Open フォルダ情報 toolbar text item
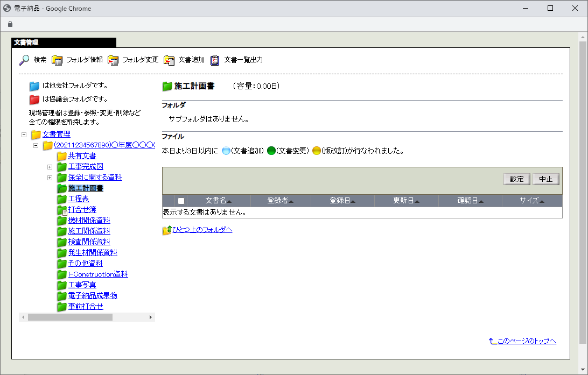 85,60
